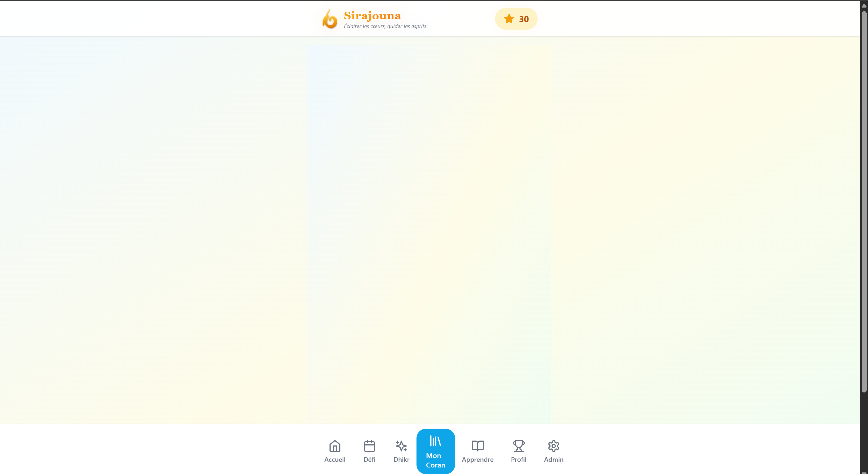
Task: Click the Mon Coran library icon
Action: [435, 441]
